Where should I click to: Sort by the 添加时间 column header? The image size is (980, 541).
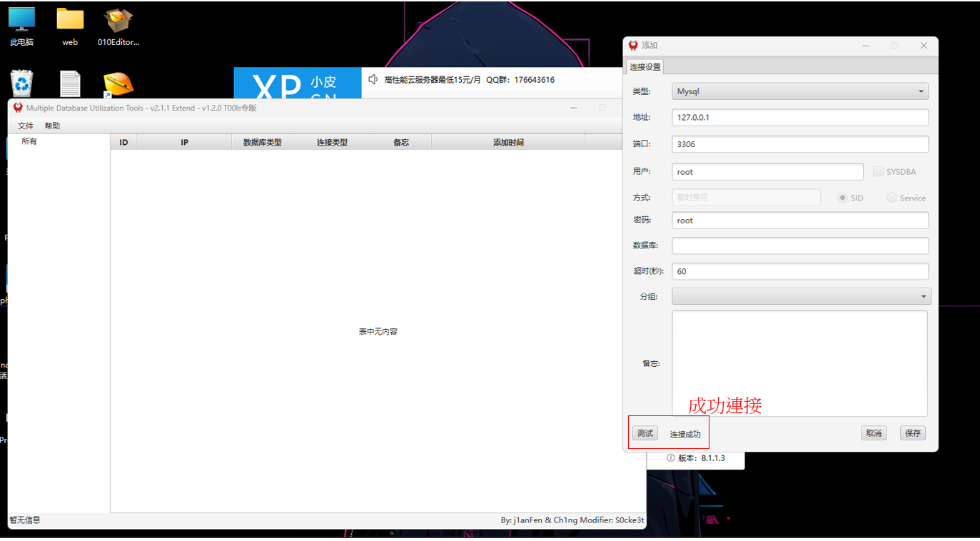point(508,142)
